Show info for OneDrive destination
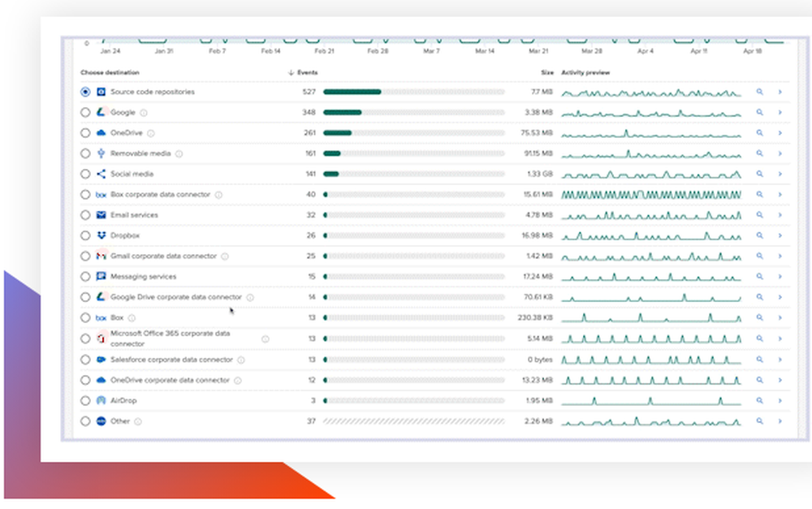 pyautogui.click(x=151, y=134)
